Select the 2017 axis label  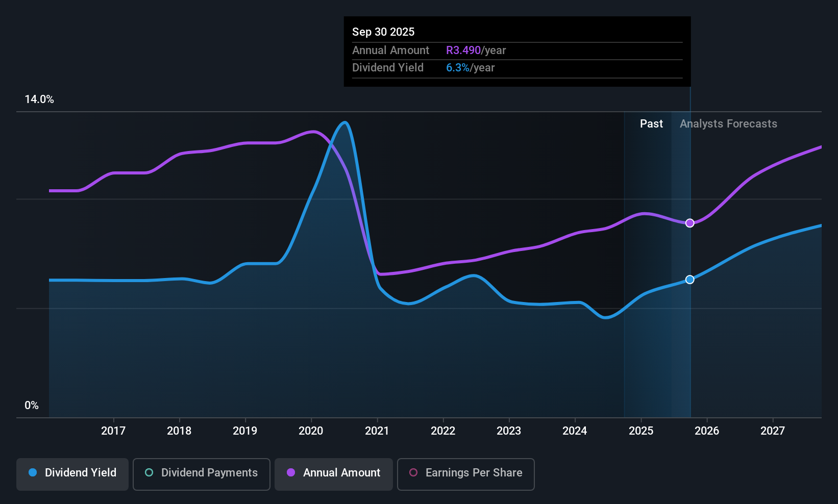click(113, 431)
